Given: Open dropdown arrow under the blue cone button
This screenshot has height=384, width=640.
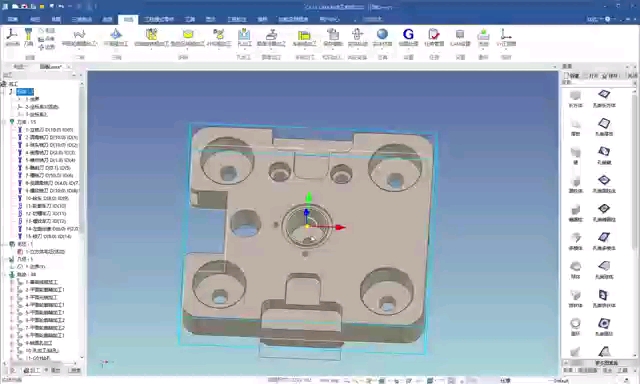Looking at the screenshot, I should tap(116, 49).
